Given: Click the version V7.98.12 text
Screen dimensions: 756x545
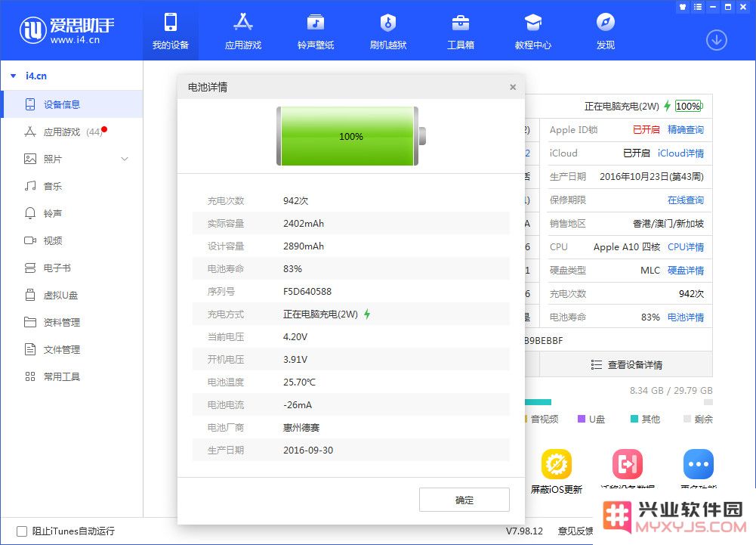Looking at the screenshot, I should coord(524,531).
